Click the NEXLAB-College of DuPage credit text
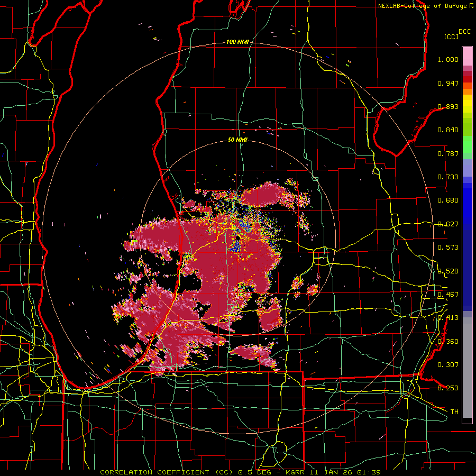 pyautogui.click(x=425, y=6)
